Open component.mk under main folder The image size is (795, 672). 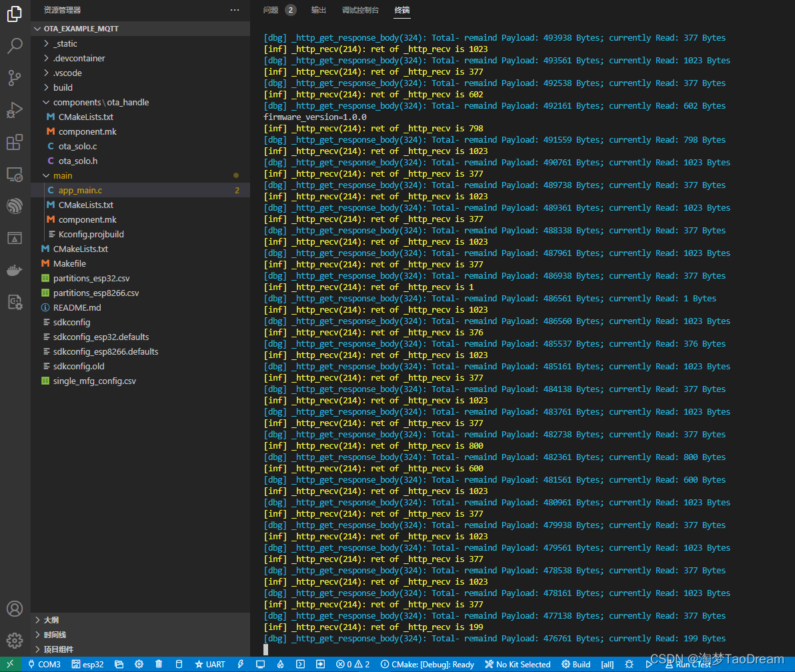(141, 219)
